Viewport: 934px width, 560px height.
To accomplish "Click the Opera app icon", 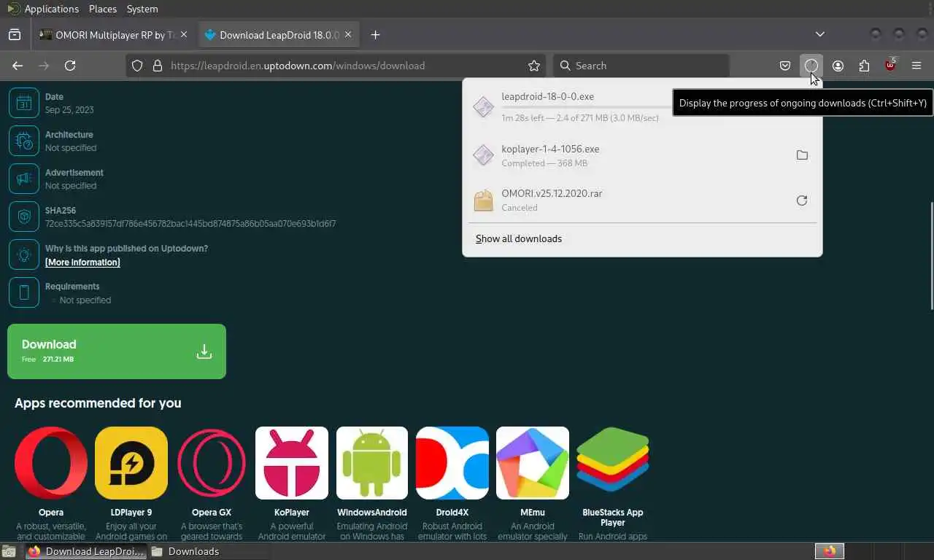I will pyautogui.click(x=51, y=463).
